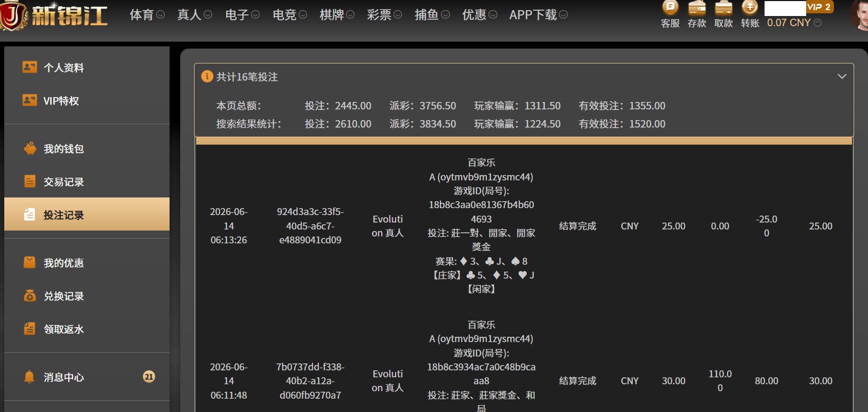Click the 新锦江 logo
This screenshot has width=868, height=412.
click(x=54, y=15)
